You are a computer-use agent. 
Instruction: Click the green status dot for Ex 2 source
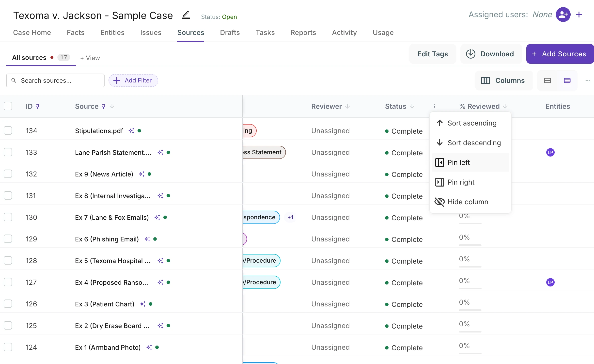[168, 326]
